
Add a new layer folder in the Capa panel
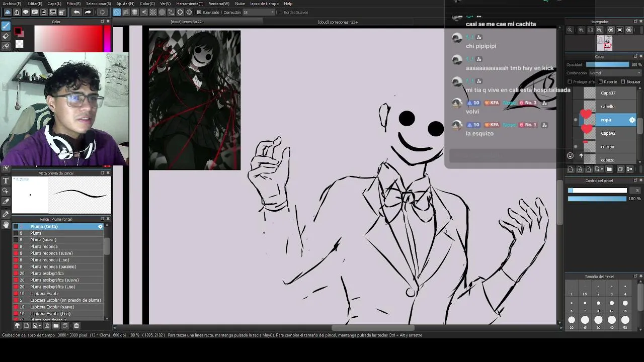pyautogui.click(x=609, y=169)
